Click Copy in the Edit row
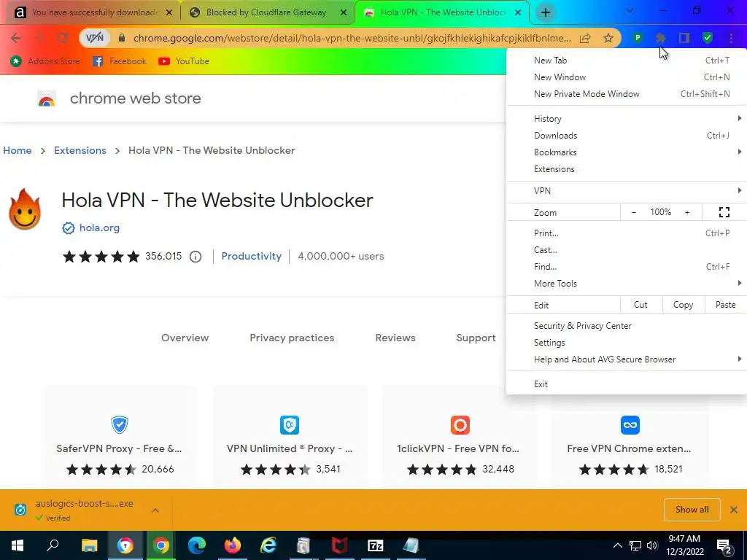The image size is (747, 560). coord(683,305)
